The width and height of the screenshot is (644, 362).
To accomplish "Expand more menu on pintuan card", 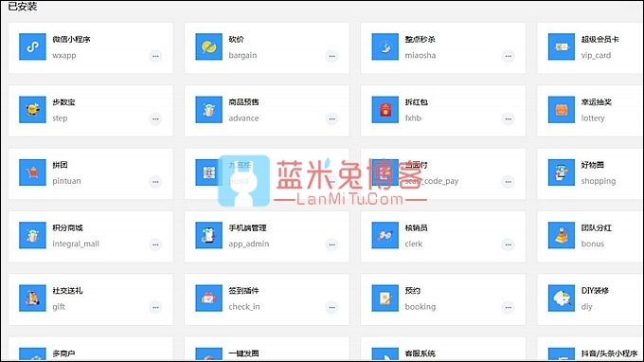I will [155, 182].
